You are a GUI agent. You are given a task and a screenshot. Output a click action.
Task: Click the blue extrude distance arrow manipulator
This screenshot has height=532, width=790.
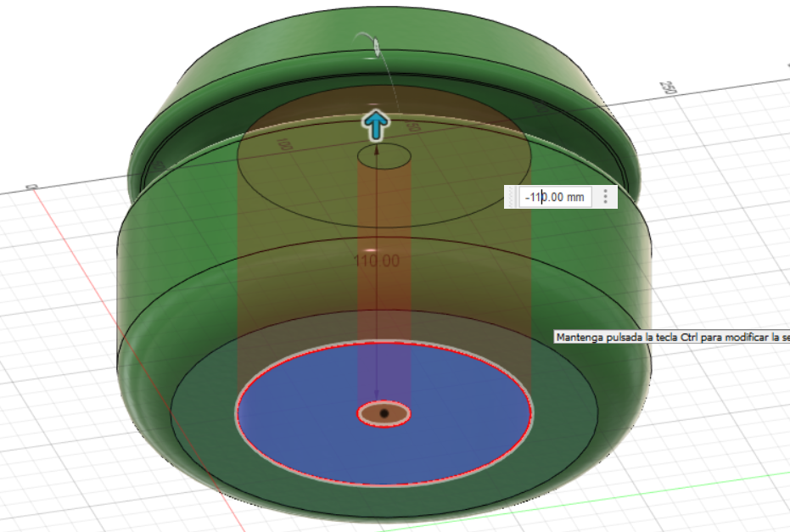pos(376,126)
